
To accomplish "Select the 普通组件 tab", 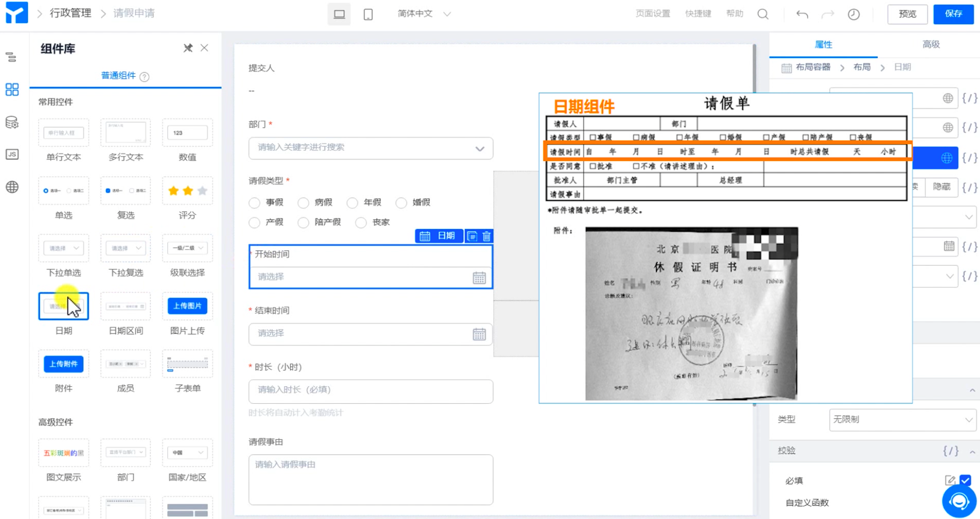I will (118, 76).
